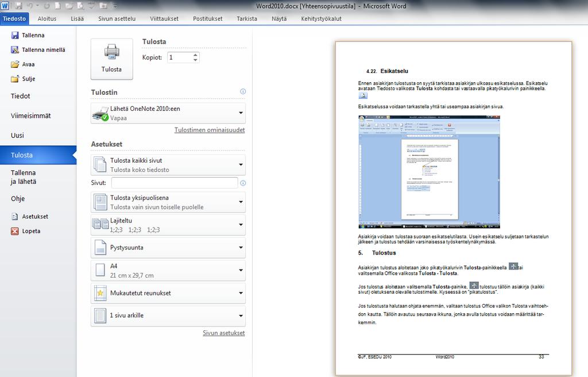Image resolution: width=588 pixels, height=377 pixels.
Task: Choose Tallenna in the left sidebar
Action: click(28, 35)
